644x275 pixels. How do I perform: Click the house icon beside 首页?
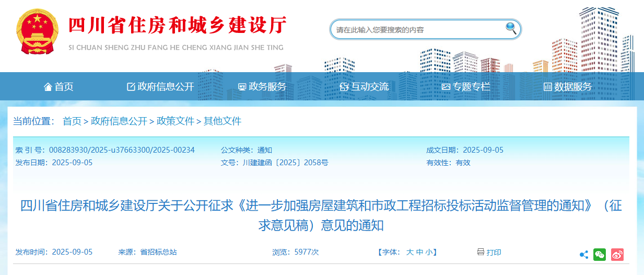pyautogui.click(x=48, y=87)
